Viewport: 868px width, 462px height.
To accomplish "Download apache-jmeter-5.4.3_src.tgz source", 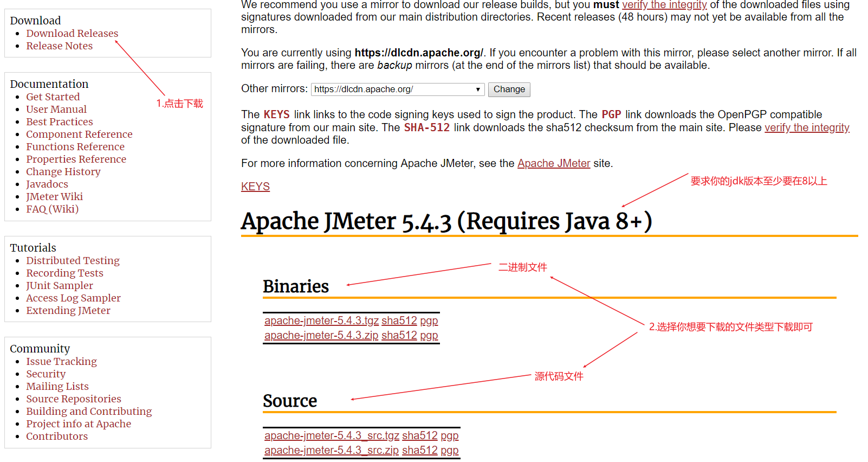I will coord(332,435).
